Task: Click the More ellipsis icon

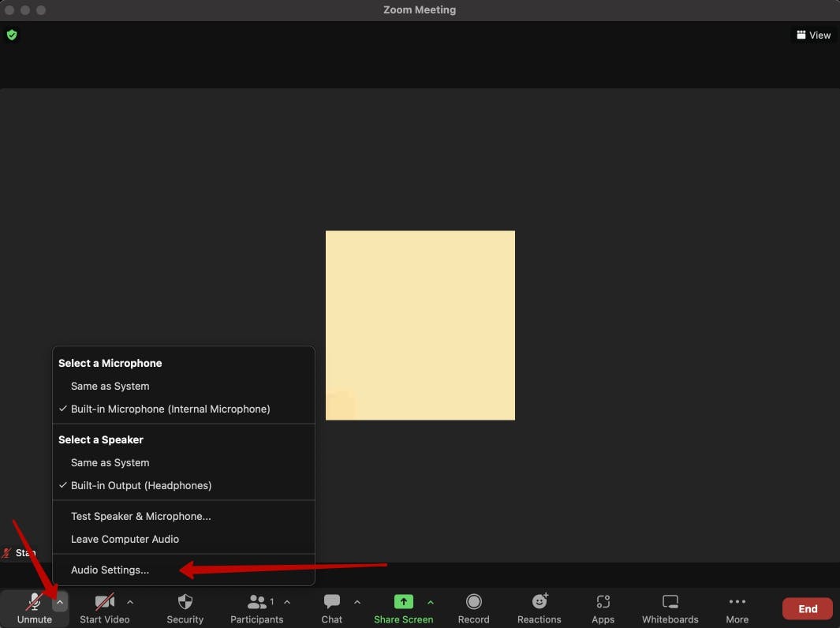Action: (737, 603)
